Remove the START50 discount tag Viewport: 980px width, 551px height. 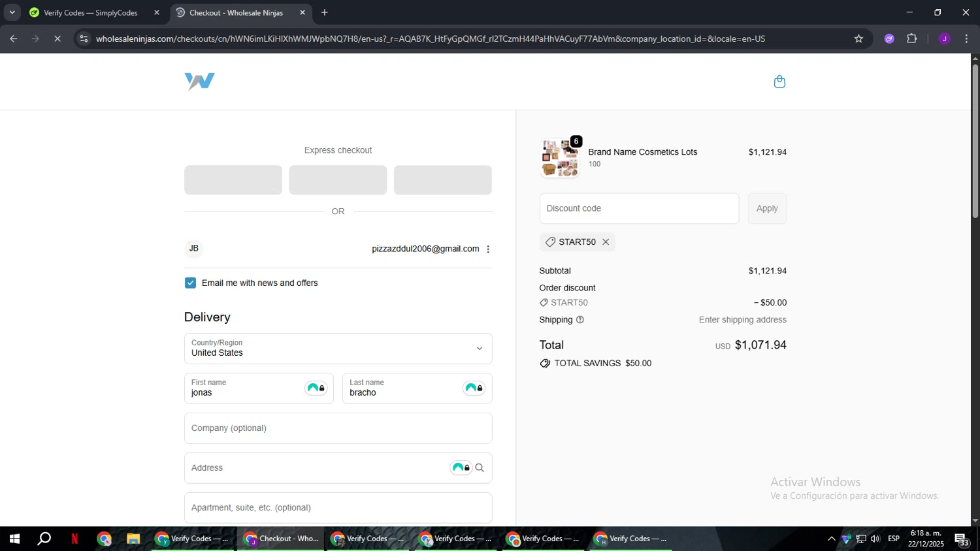606,242
